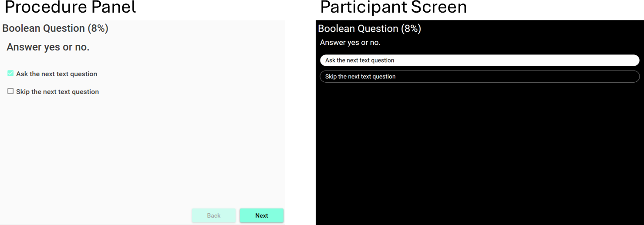Tick the empty Skip the next text question checkbox

(10, 91)
